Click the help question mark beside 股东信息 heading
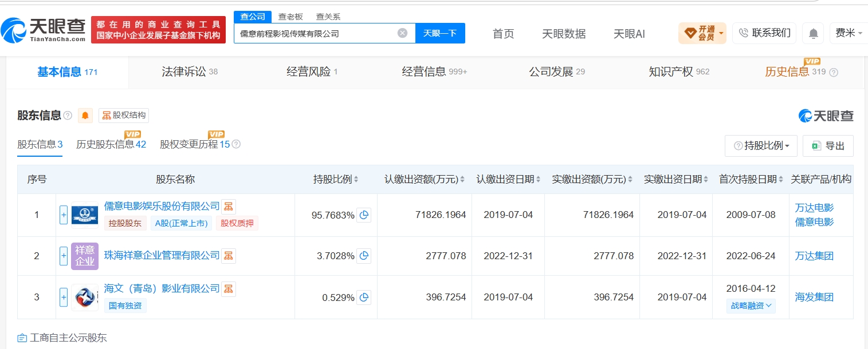868x349 pixels. [68, 116]
